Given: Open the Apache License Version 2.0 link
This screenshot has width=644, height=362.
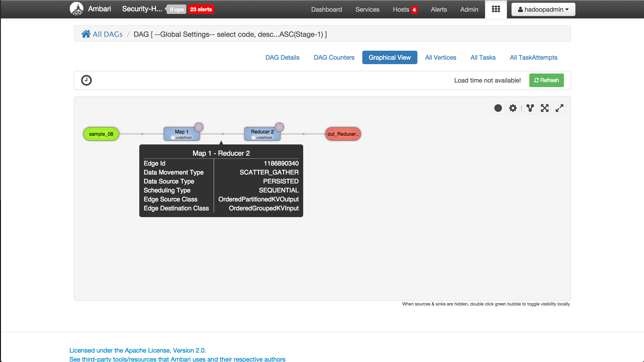Looking at the screenshot, I should point(137,350).
